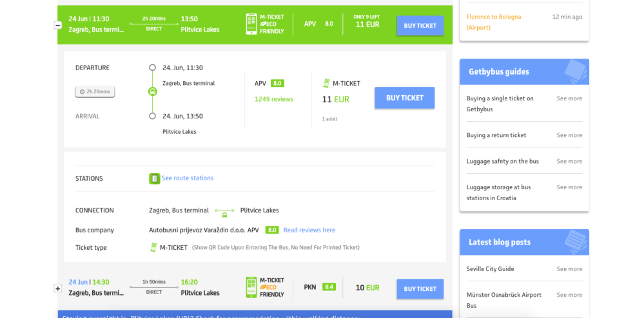Screen dimensions: 644x318
Task: Open the Seville City Guide blog post
Action: point(490,268)
